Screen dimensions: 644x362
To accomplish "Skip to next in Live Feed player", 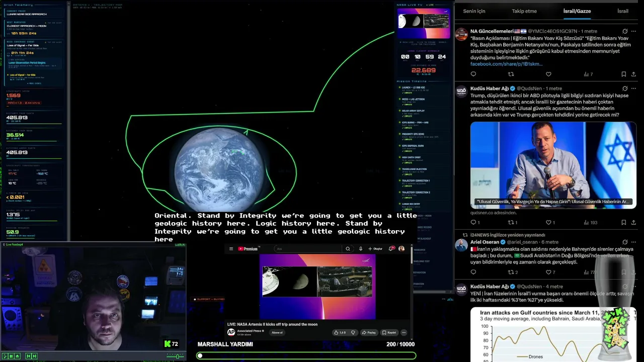I will 34,356.
